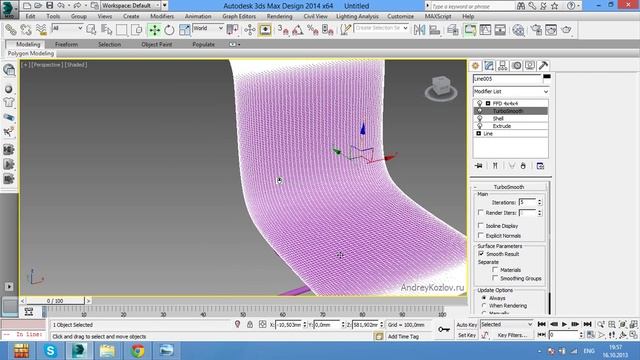Click the Auto Key button
Image resolution: width=640 pixels, height=360 pixels.
467,325
